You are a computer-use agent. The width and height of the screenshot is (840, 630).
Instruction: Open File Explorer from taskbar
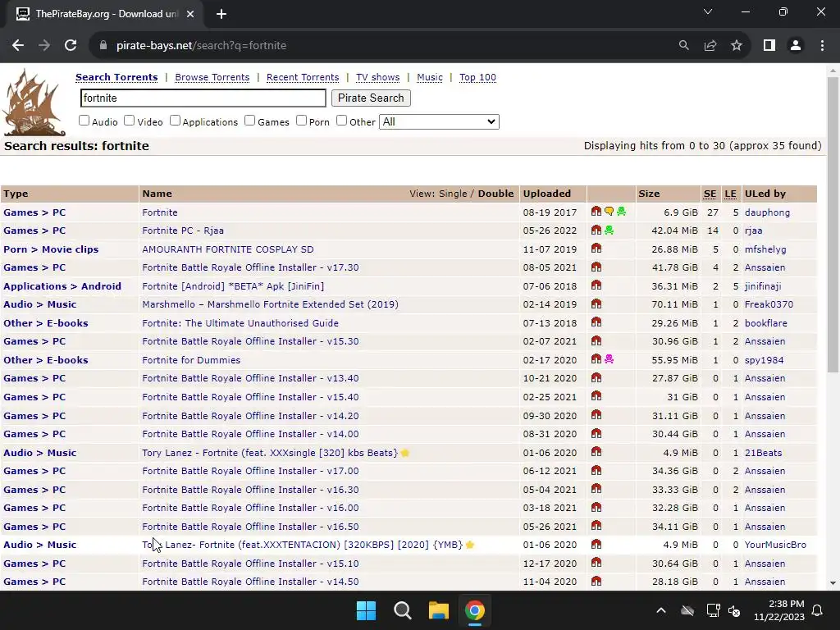(438, 610)
